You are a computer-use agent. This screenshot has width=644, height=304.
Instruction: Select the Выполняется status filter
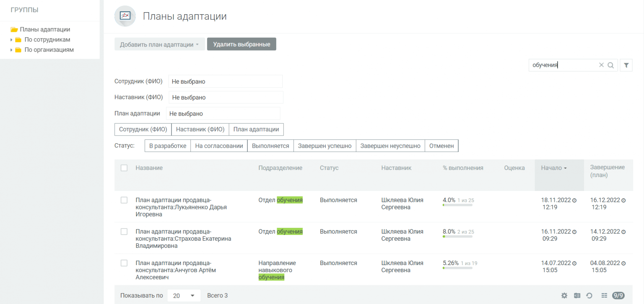[x=270, y=146]
